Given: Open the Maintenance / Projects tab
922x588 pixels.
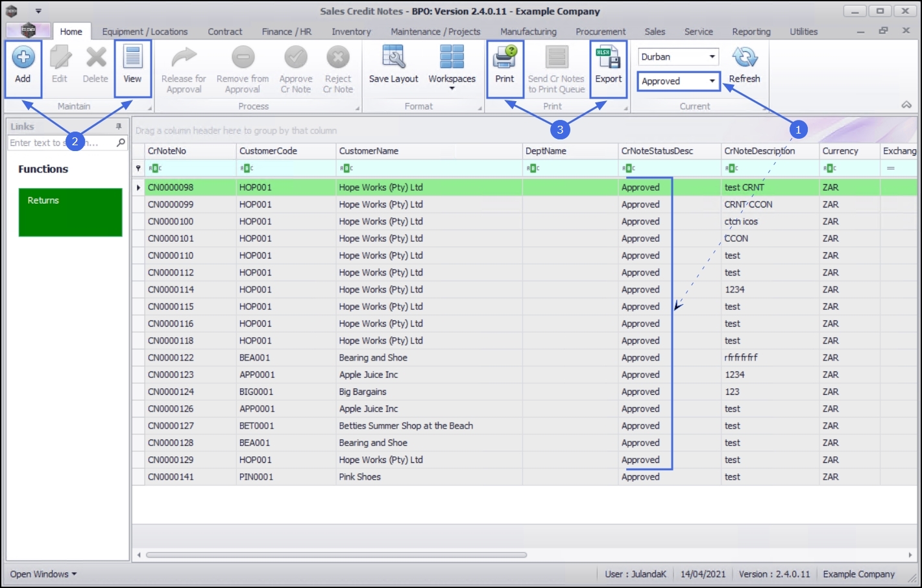Looking at the screenshot, I should [435, 31].
